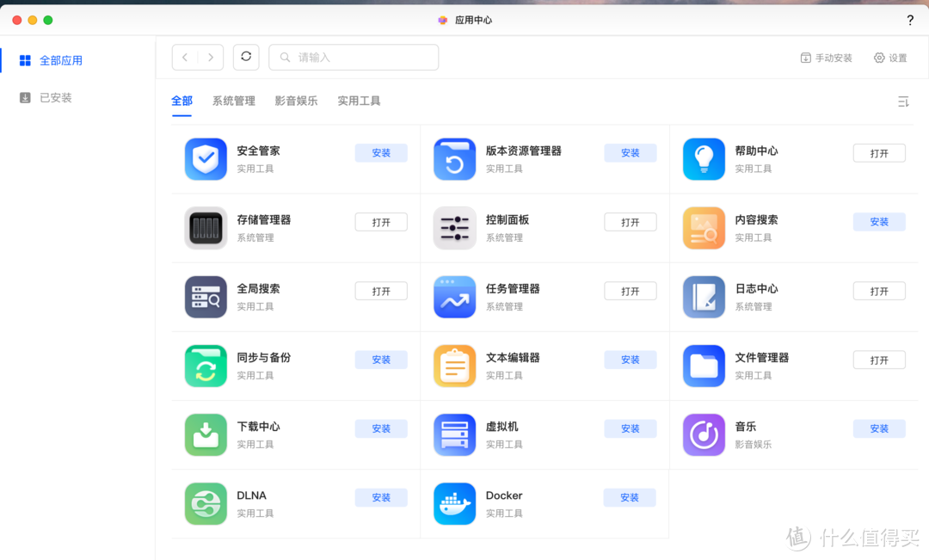Viewport: 929px width, 560px height.
Task: Click the back navigation chevron
Action: (x=184, y=57)
